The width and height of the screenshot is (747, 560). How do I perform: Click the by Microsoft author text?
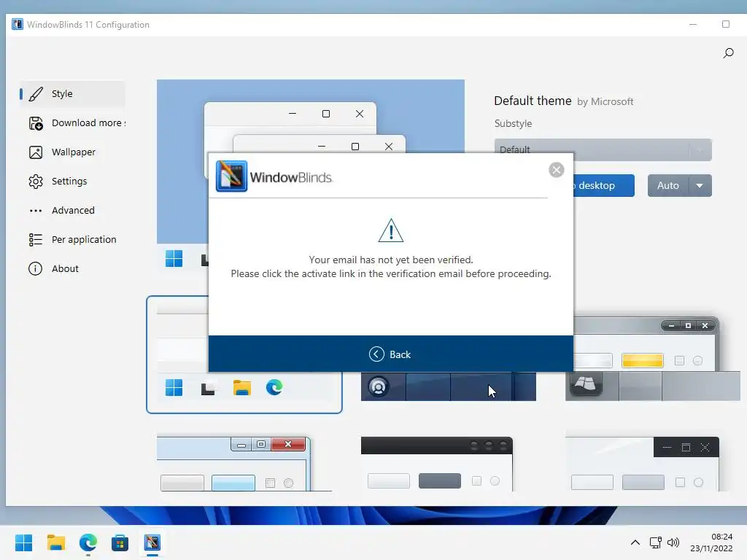(x=605, y=101)
